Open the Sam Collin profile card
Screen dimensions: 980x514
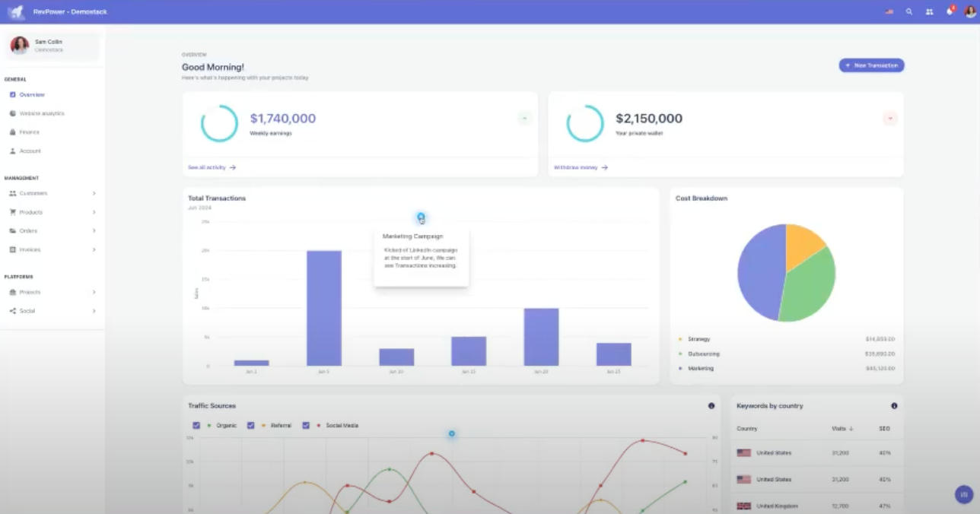52,46
